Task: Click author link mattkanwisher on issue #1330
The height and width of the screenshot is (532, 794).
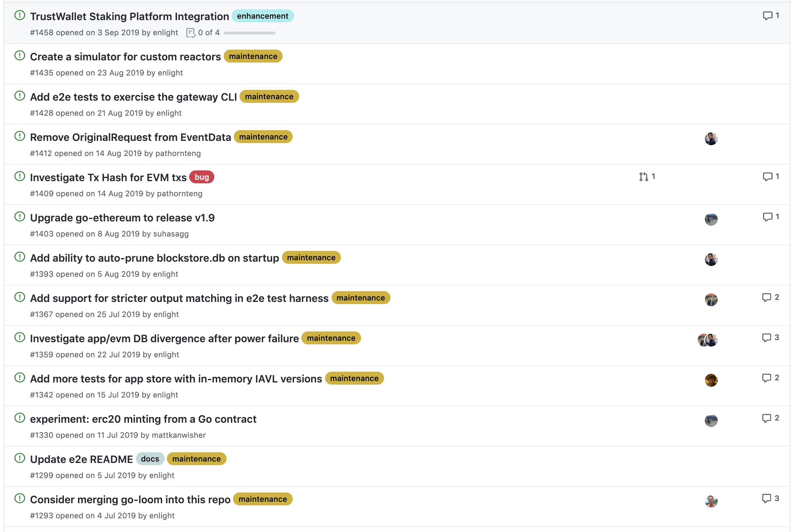Action: 178,435
